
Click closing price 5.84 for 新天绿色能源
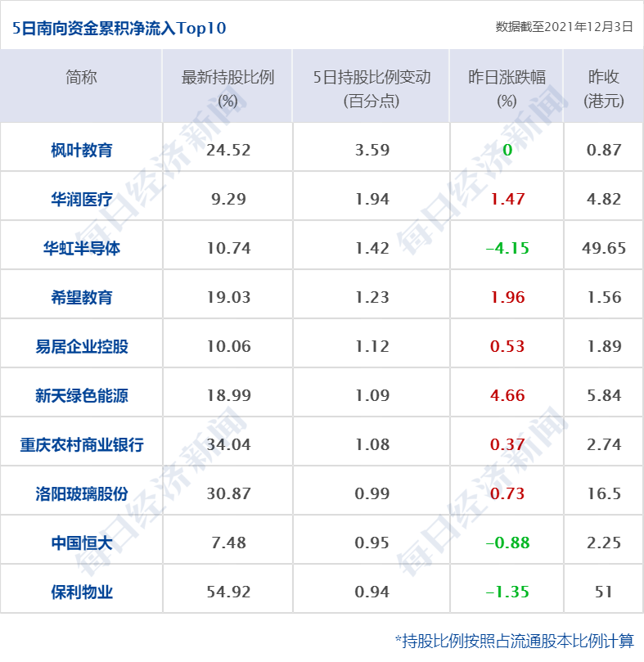[x=604, y=395]
